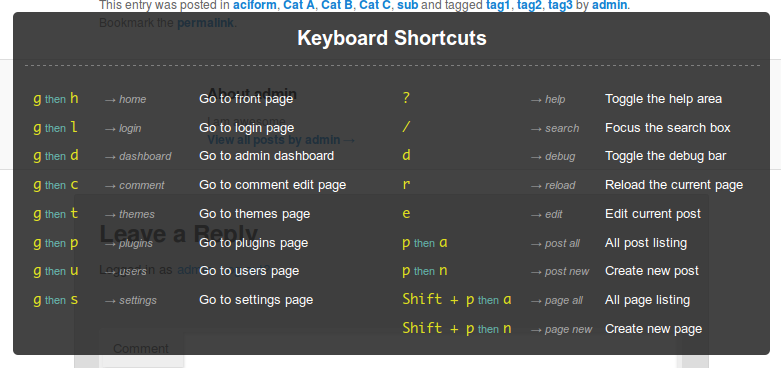Click 'Go to users page' text
Screen dimensions: 781x368
(249, 271)
